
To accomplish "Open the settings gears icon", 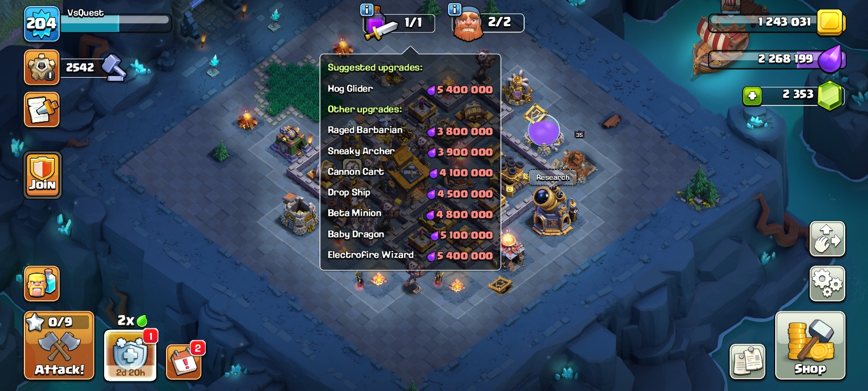I will point(827,283).
